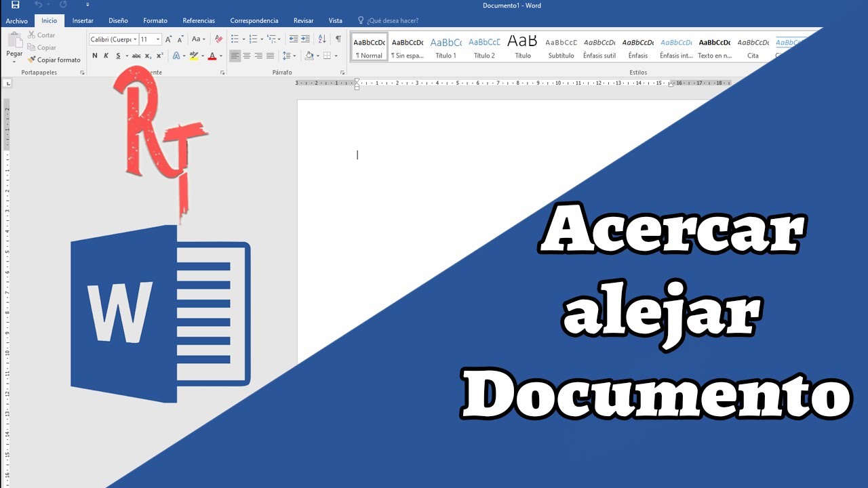Decrease paragraph indent
Viewport: 868px width, 488px height.
pos(293,39)
